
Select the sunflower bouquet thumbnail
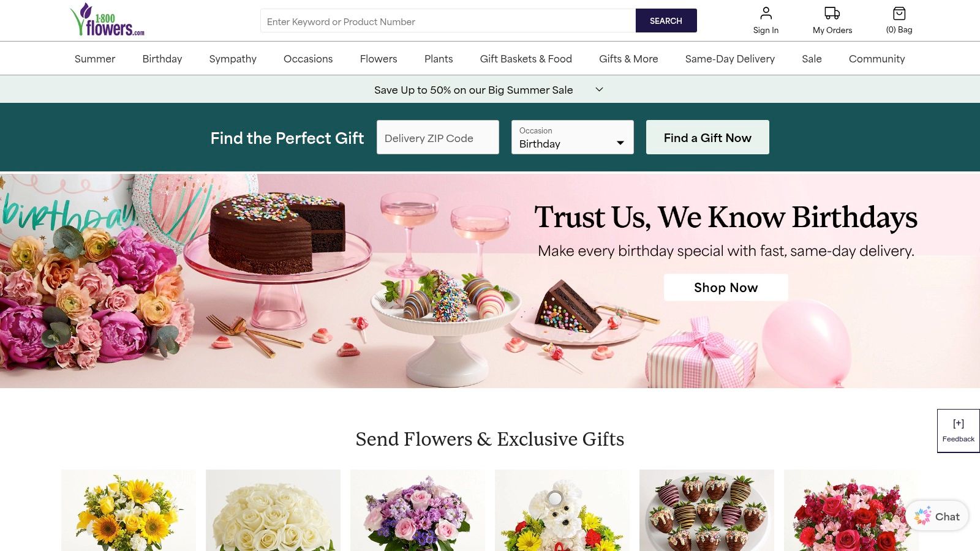129,511
